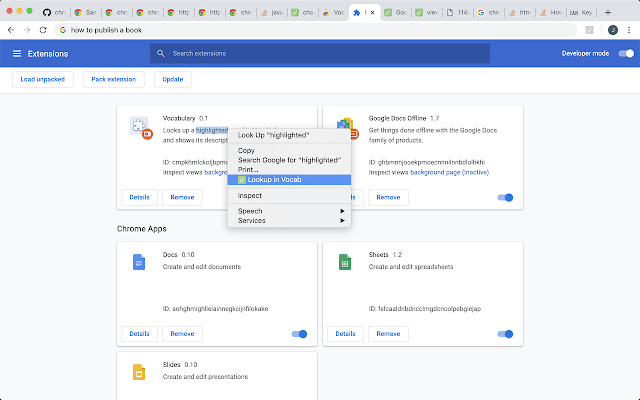Toggle off the Sheets app
This screenshot has height=400, width=640.
[x=505, y=334]
